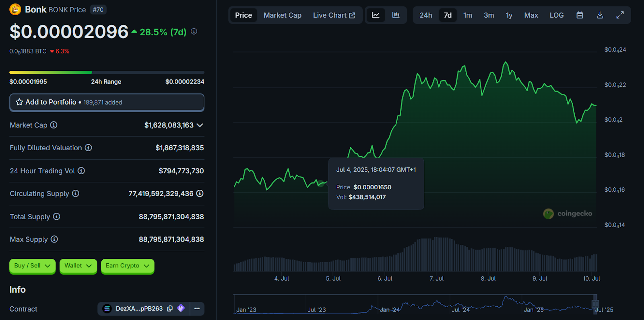Set chart range to 7d
This screenshot has height=320, width=644.
point(448,15)
